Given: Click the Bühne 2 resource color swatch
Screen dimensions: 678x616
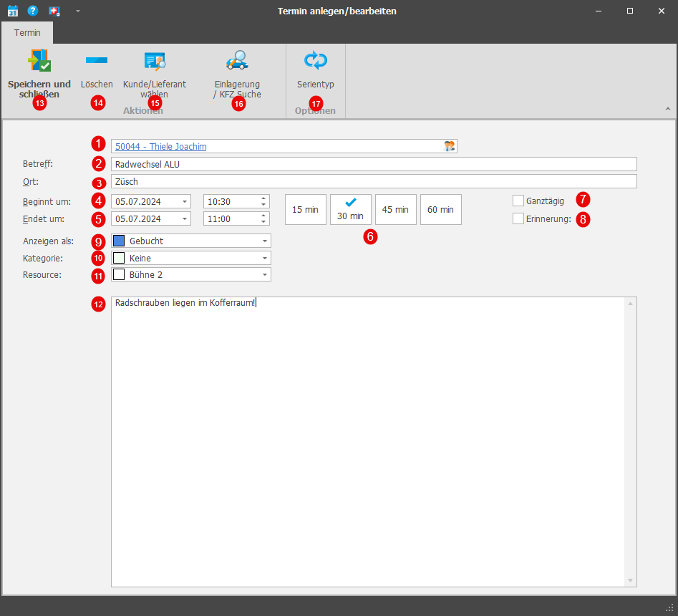Looking at the screenshot, I should coord(119,274).
